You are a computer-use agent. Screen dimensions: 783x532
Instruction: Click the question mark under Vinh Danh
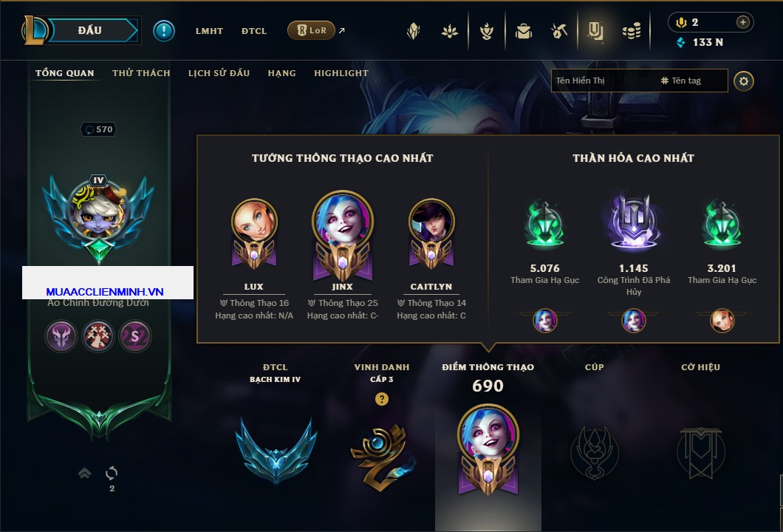point(381,399)
